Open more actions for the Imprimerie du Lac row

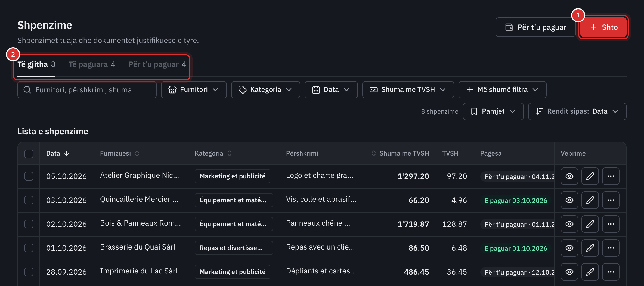point(611,272)
